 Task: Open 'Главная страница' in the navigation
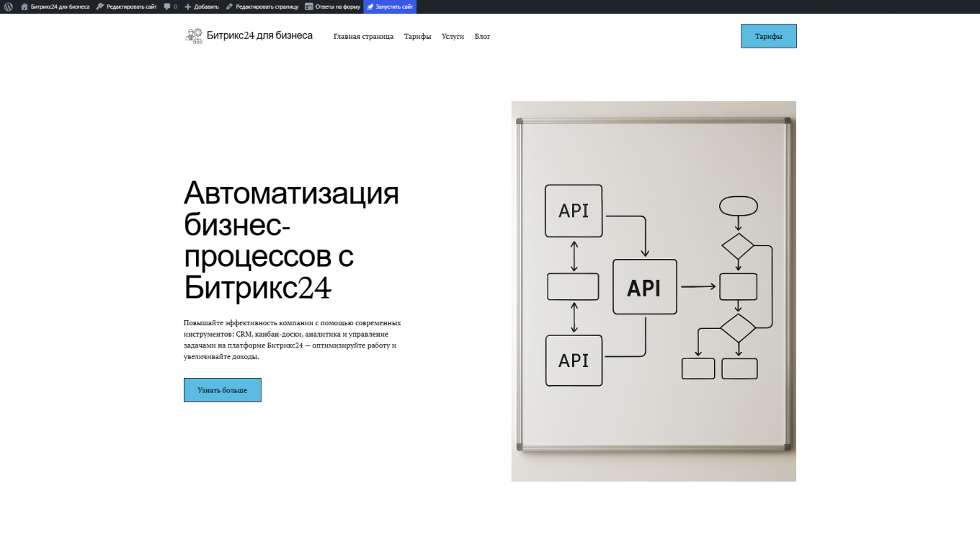363,36
